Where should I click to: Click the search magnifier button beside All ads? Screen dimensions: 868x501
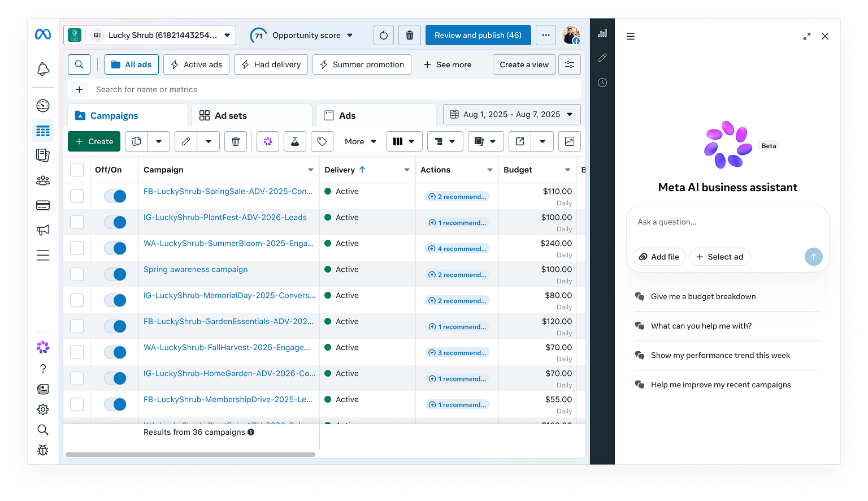[79, 64]
